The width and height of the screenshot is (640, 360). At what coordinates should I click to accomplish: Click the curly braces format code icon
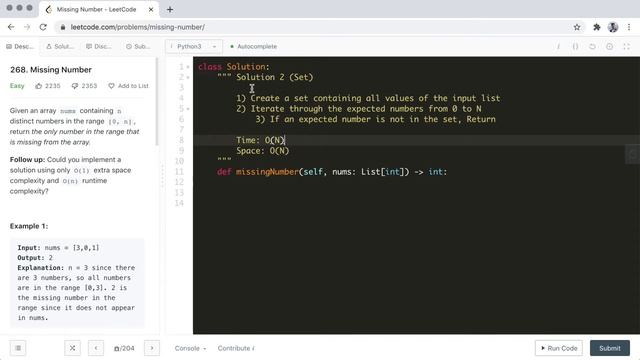(x=575, y=47)
